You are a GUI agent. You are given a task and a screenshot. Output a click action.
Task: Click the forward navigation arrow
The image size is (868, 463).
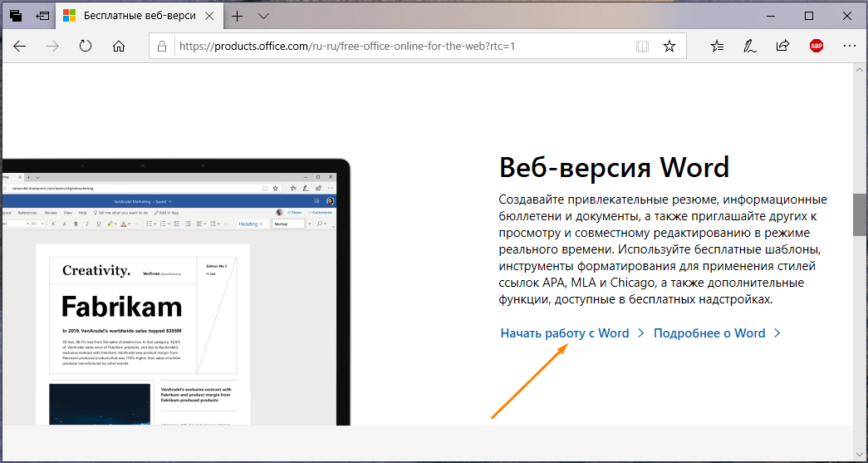coord(52,47)
